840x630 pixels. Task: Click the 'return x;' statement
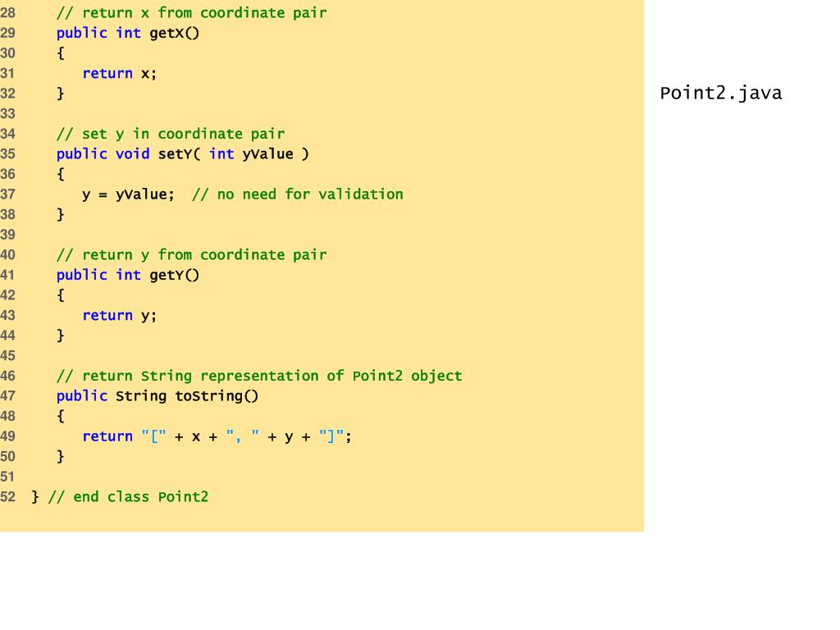pos(120,73)
